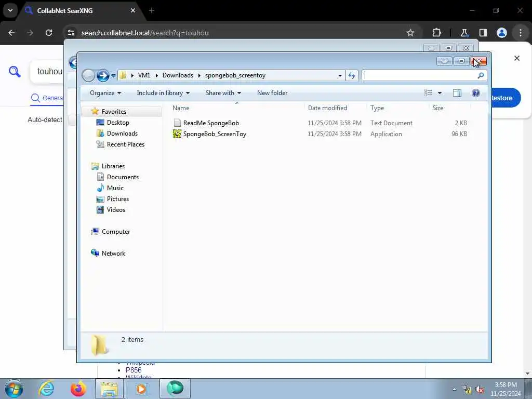Click the Chrome address bar URL

click(145, 33)
